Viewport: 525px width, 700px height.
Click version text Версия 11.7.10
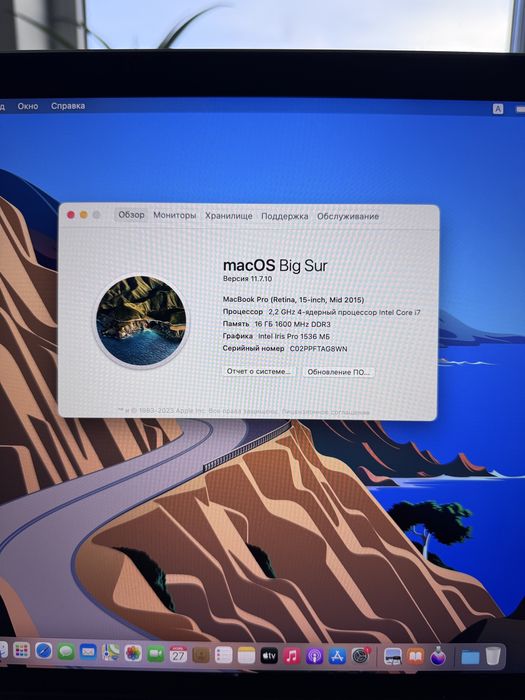tap(247, 279)
